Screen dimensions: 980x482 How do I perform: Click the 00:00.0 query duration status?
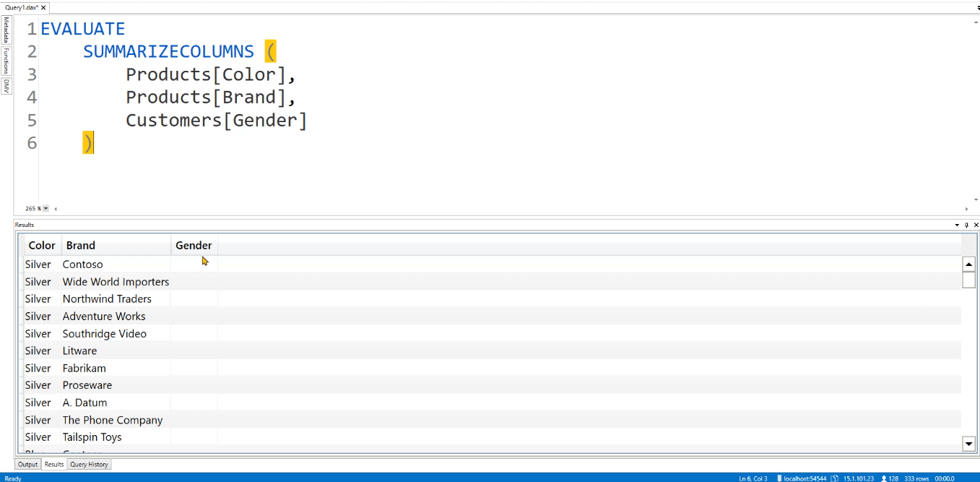pos(945,478)
